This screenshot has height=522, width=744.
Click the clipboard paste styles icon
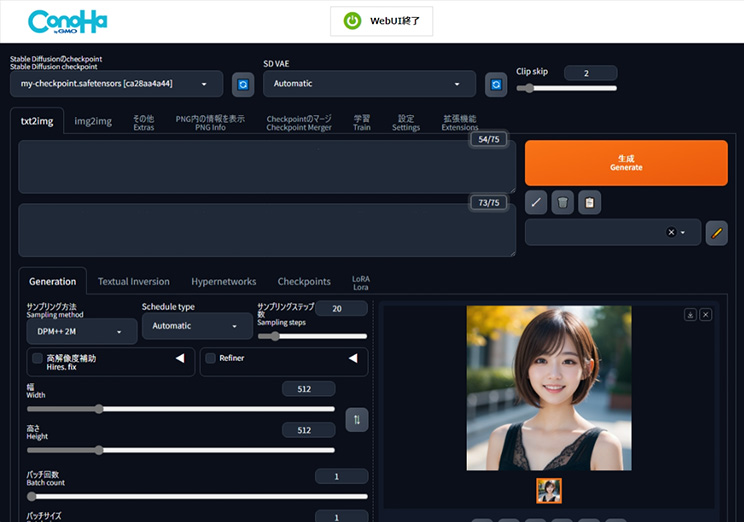(x=590, y=203)
